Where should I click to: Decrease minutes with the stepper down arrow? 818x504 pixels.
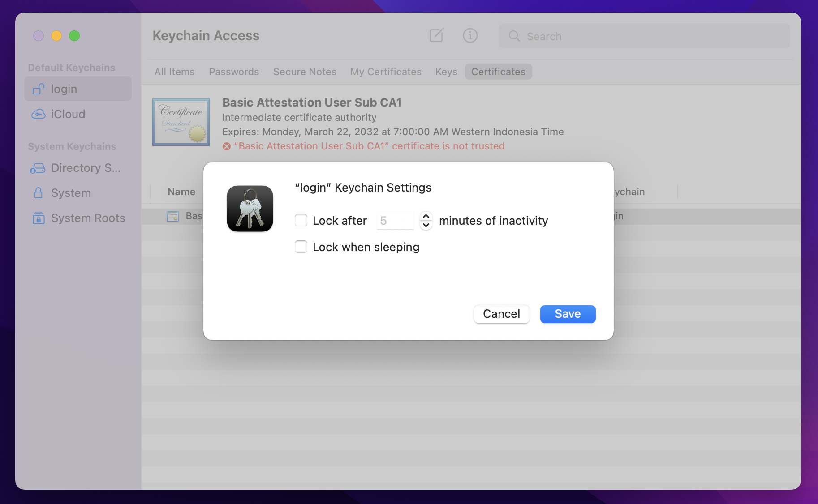(x=426, y=225)
